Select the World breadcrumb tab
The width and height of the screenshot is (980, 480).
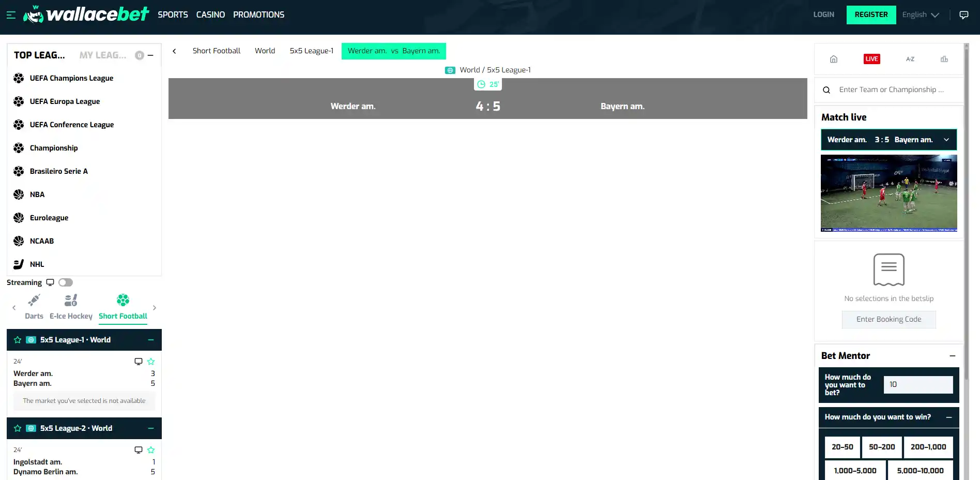[x=265, y=51]
